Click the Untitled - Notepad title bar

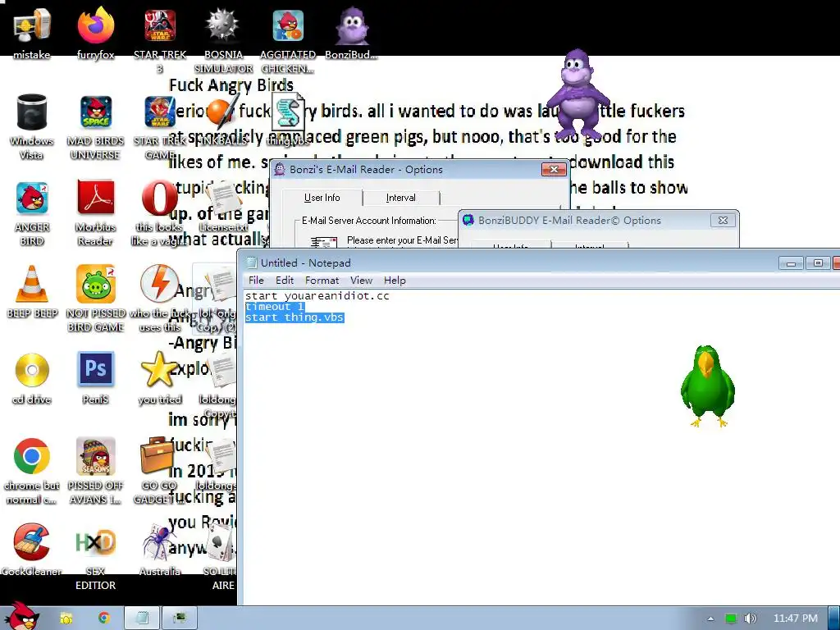(x=509, y=263)
